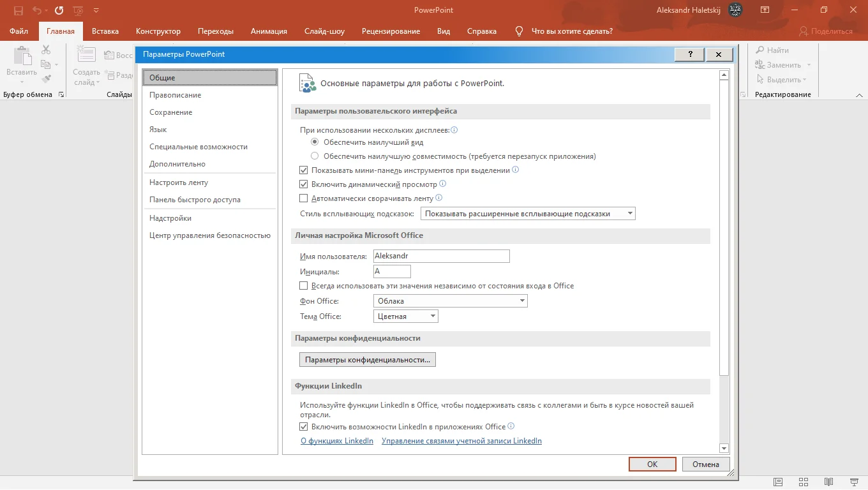Select the Правописание options category
The image size is (868, 490).
tap(210, 95)
